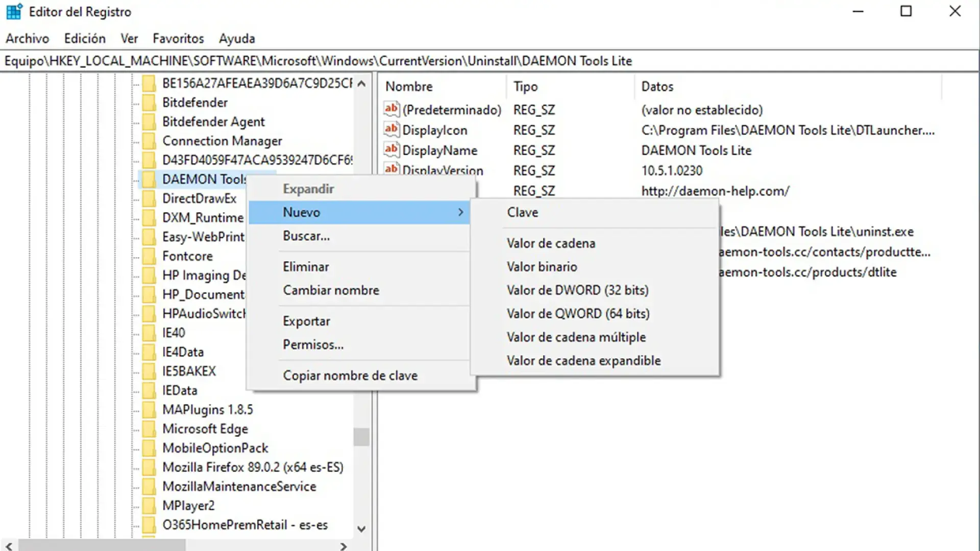This screenshot has height=551, width=980.
Task: Click the DisplayVersion string icon
Action: pyautogui.click(x=391, y=168)
